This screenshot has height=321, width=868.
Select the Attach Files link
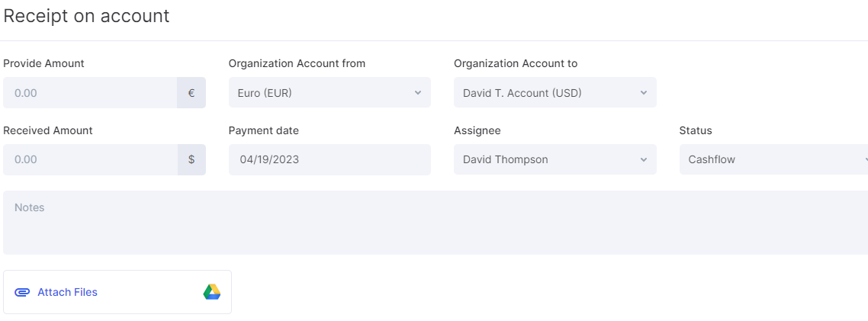tap(67, 292)
